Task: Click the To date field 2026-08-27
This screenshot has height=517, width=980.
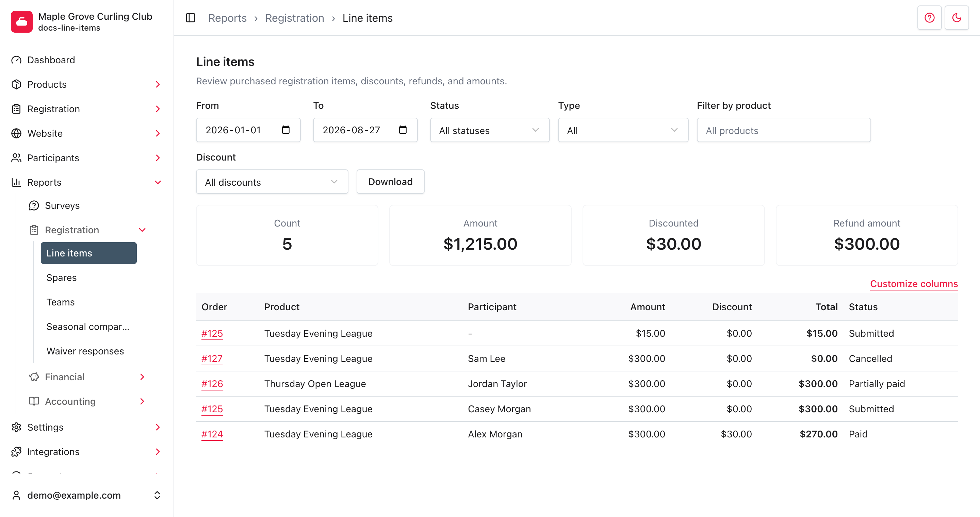Action: click(365, 130)
